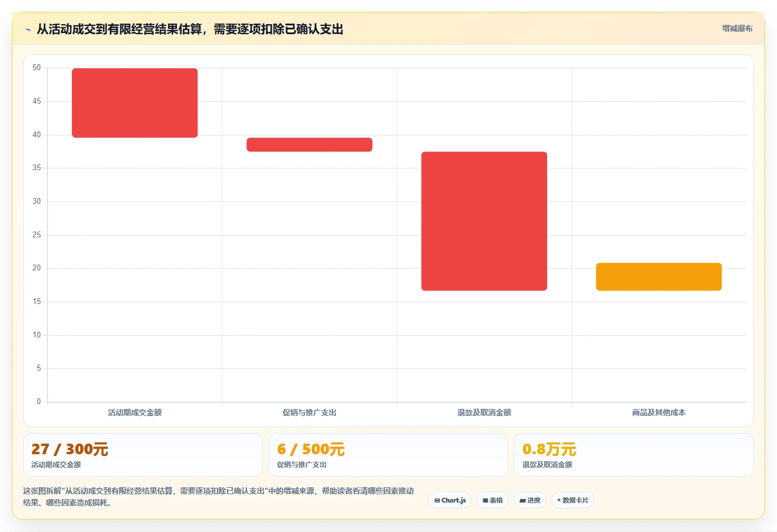Viewport: 777px width, 532px height.
Task: Click the 数据卡片 tag chip
Action: pos(572,500)
